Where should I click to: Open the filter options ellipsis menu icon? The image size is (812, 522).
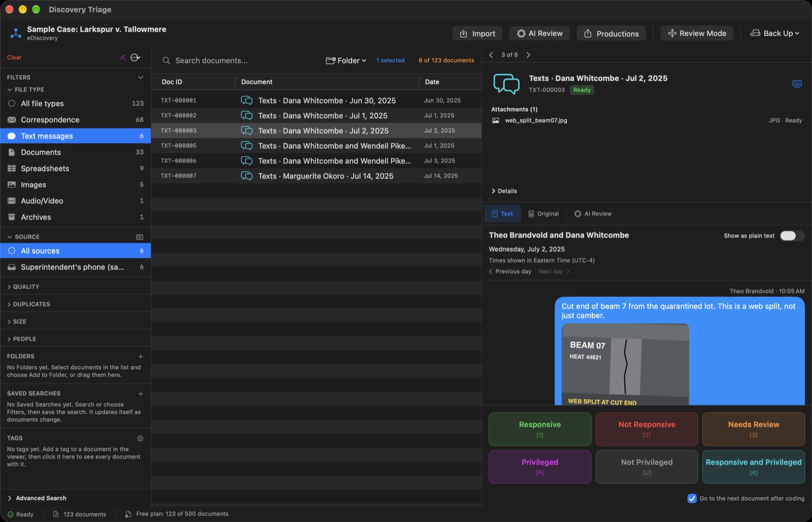[136, 57]
